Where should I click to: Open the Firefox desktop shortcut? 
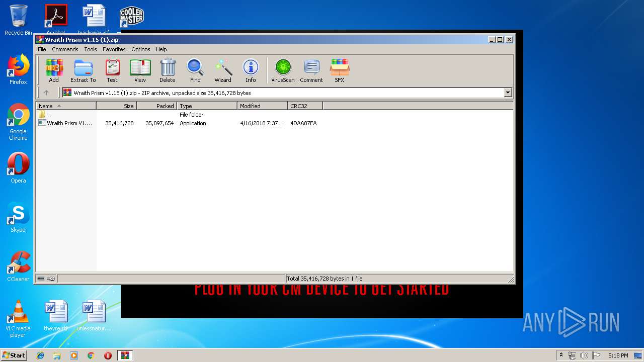pos(18,69)
